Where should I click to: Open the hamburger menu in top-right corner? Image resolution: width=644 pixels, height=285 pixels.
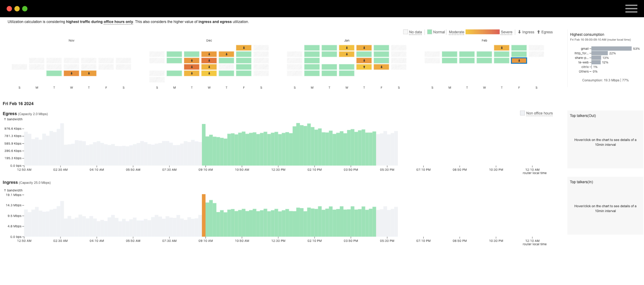pos(631,9)
